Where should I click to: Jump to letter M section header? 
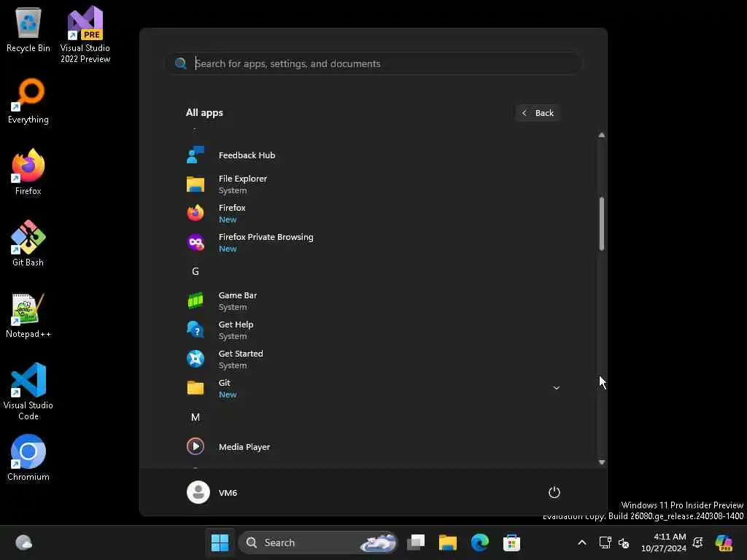196,417
